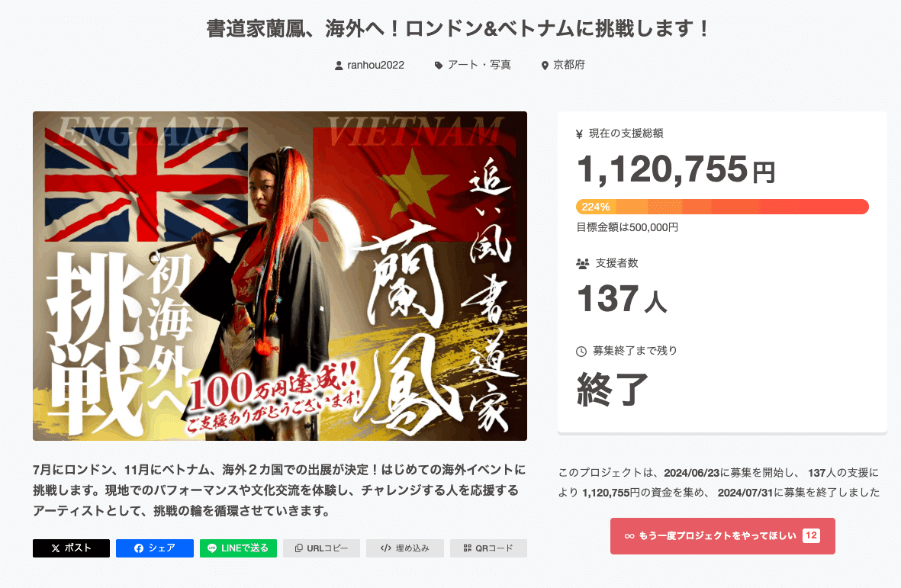The height and width of the screenshot is (588, 901).
Task: Click the project main image with flags
Action: pyautogui.click(x=280, y=276)
